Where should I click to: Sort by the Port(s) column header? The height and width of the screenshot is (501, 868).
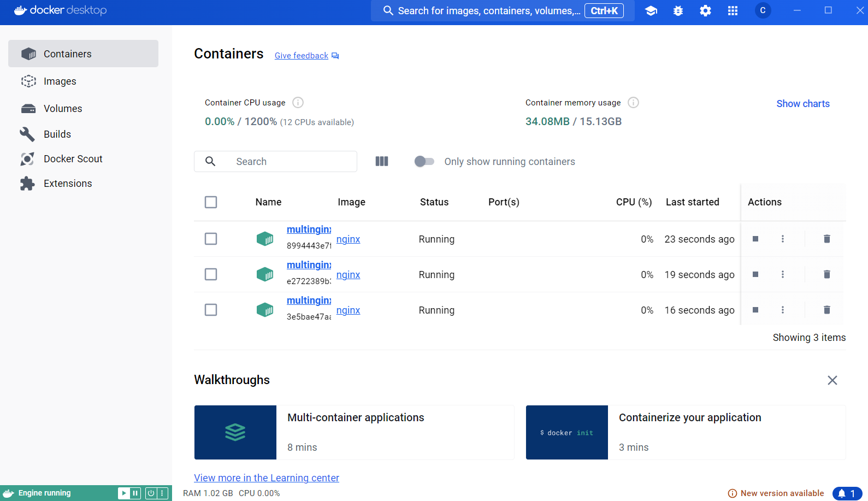pyautogui.click(x=504, y=202)
